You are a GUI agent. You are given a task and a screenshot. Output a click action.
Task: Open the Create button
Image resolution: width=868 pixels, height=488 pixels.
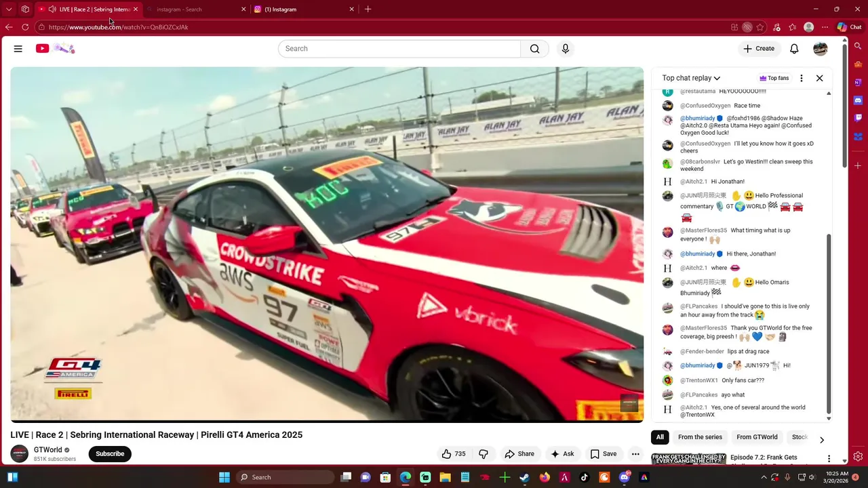pos(759,49)
